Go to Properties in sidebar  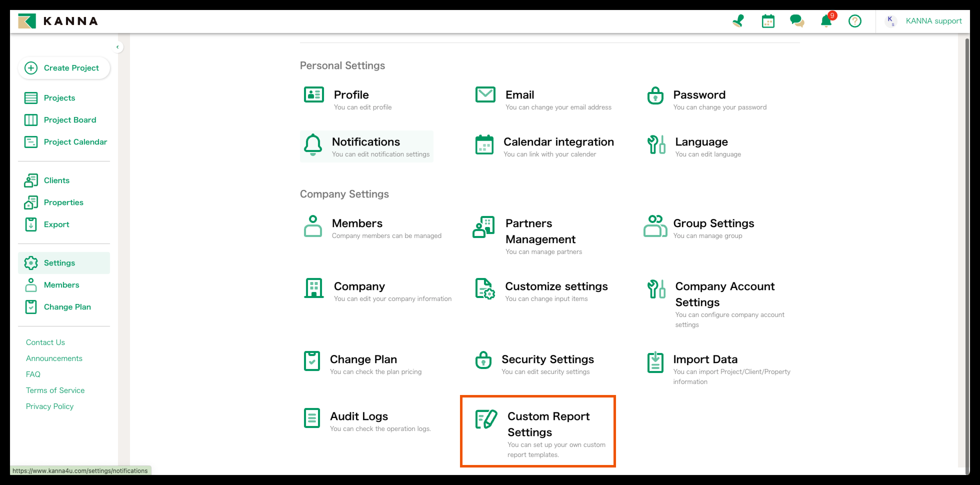[x=63, y=202]
